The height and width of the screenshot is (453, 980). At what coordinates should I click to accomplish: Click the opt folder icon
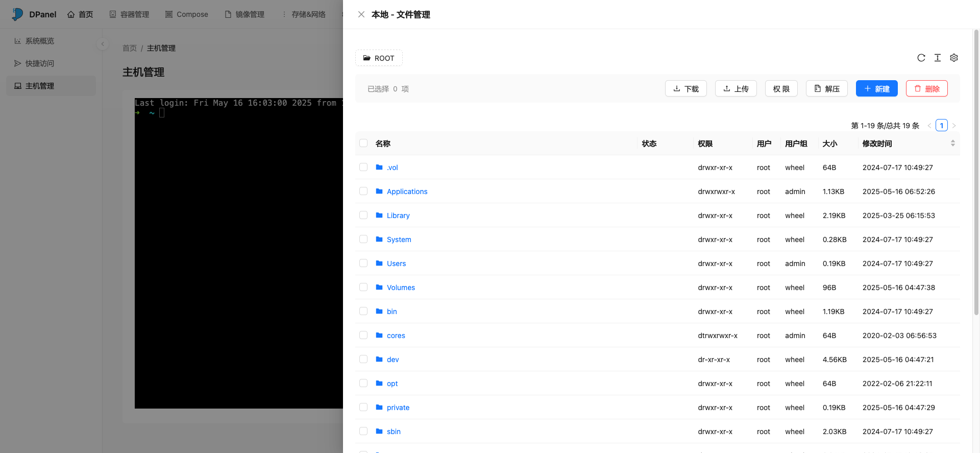[x=379, y=383]
